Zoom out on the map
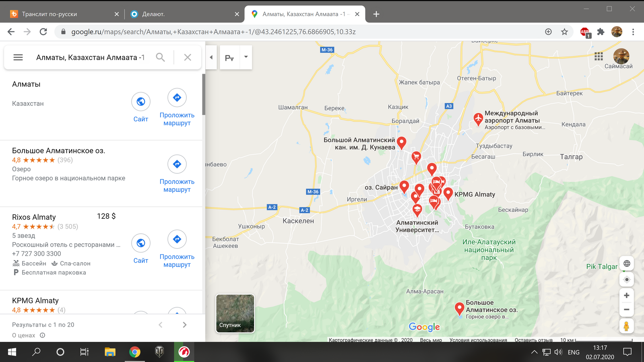 point(627,310)
